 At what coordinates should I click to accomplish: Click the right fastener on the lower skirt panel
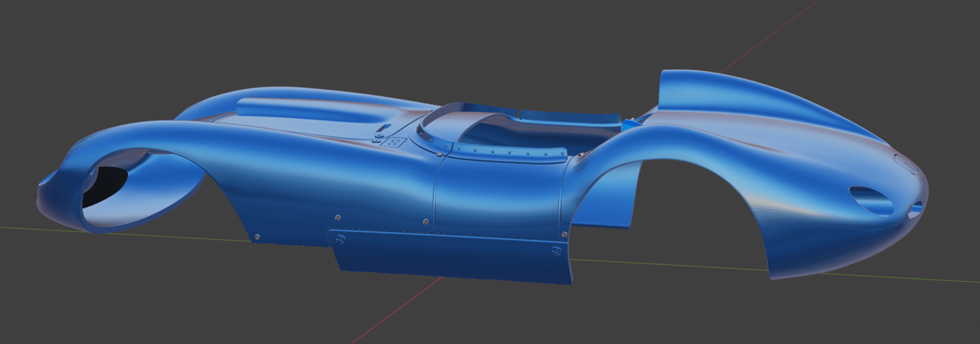[x=557, y=250]
